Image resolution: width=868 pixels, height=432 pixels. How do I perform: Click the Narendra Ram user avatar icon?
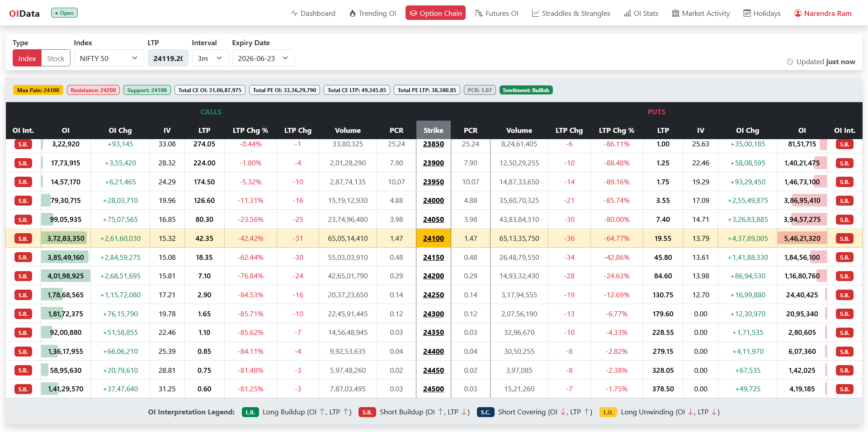pyautogui.click(x=798, y=13)
